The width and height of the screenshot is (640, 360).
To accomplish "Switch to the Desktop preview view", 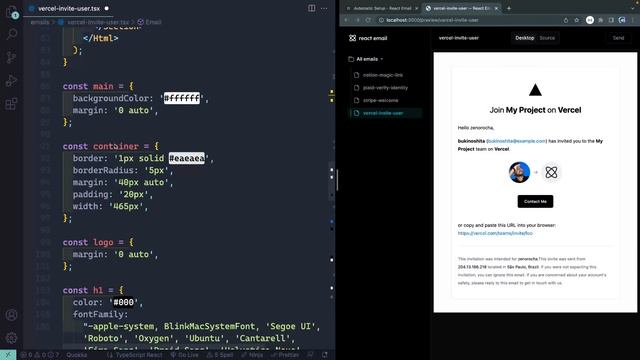I will 524,38.
